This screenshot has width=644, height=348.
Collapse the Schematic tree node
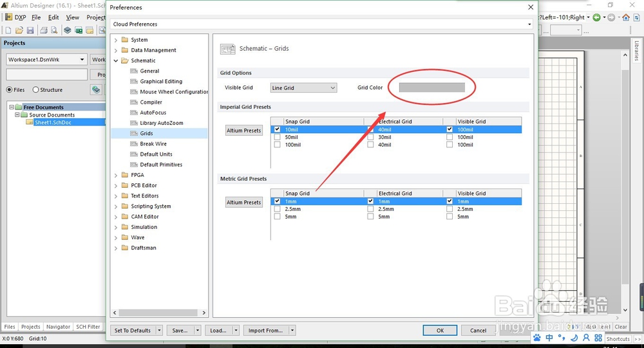116,60
